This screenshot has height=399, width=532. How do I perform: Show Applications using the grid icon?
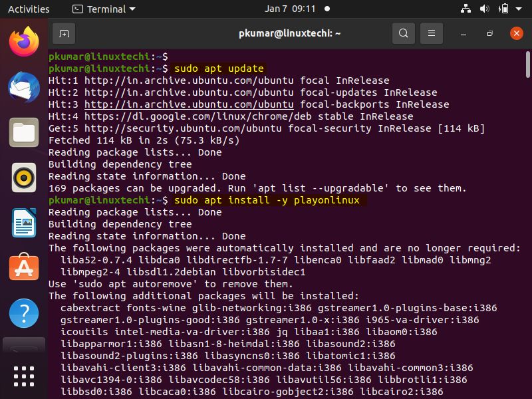pos(24,376)
